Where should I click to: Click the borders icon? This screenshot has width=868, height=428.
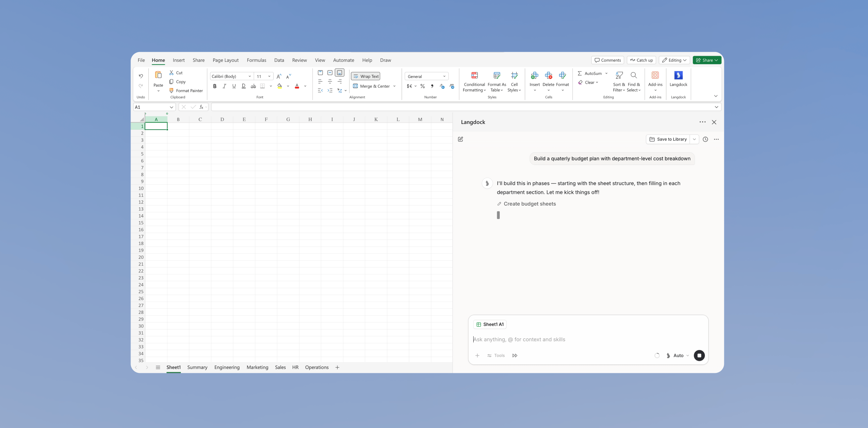pos(263,86)
